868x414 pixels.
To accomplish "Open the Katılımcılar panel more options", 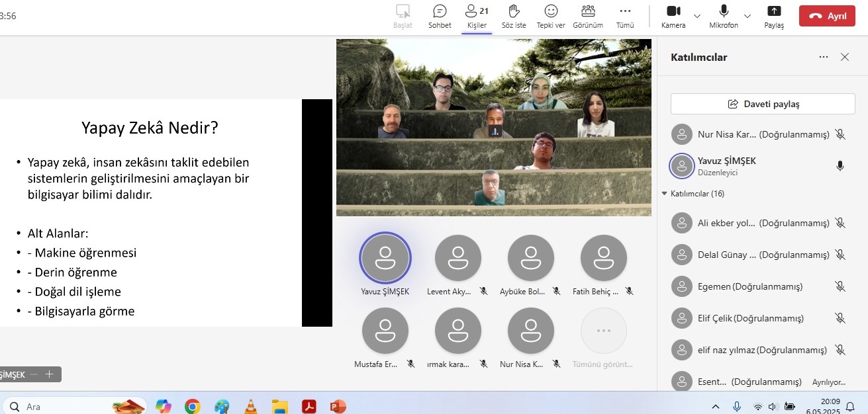I will pos(824,57).
